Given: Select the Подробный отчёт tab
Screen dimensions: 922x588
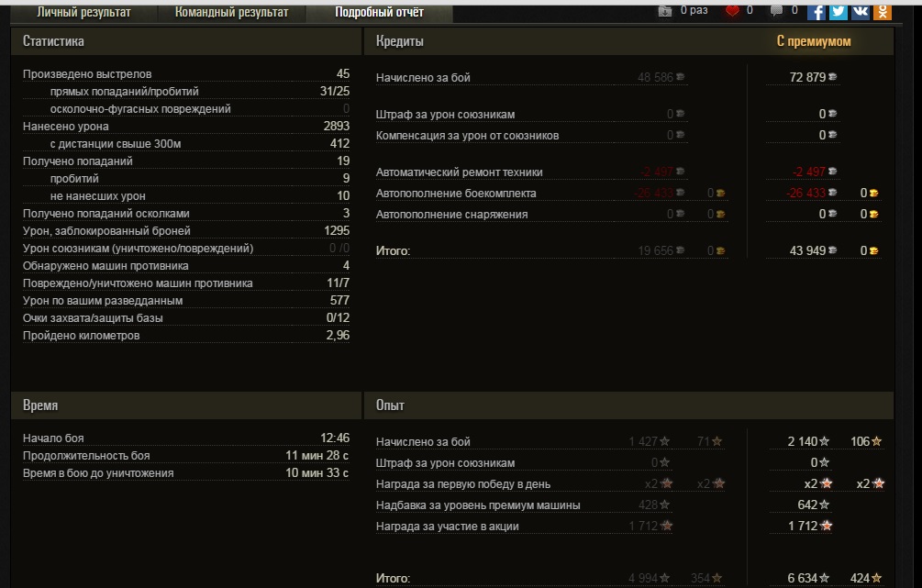Looking at the screenshot, I should 379,12.
